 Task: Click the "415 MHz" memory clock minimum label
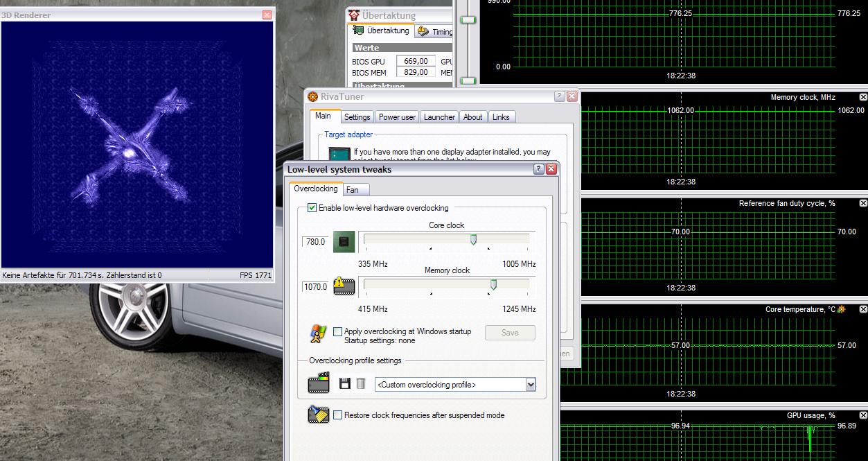coord(373,309)
